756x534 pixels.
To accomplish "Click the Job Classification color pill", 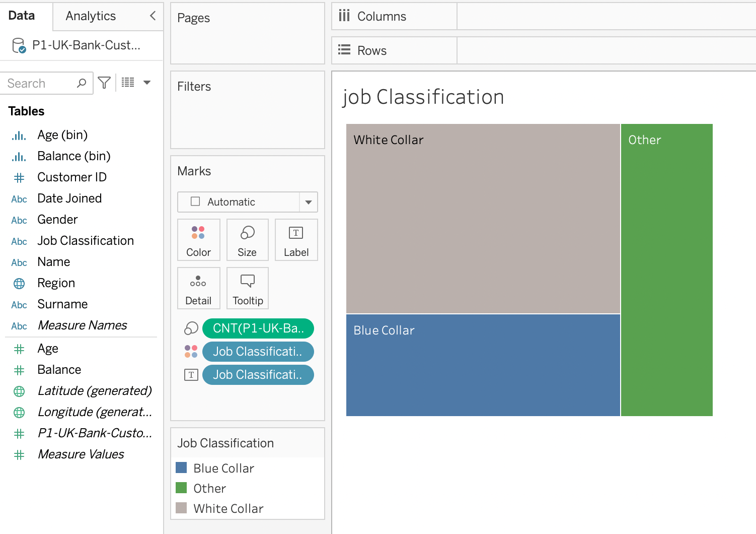I will pos(258,352).
